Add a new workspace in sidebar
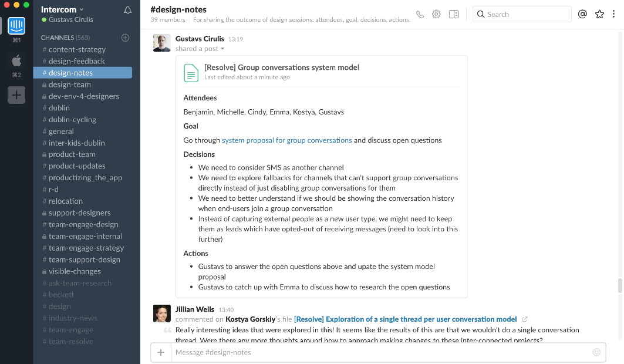Image resolution: width=624 pixels, height=364 pixels. (x=16, y=95)
